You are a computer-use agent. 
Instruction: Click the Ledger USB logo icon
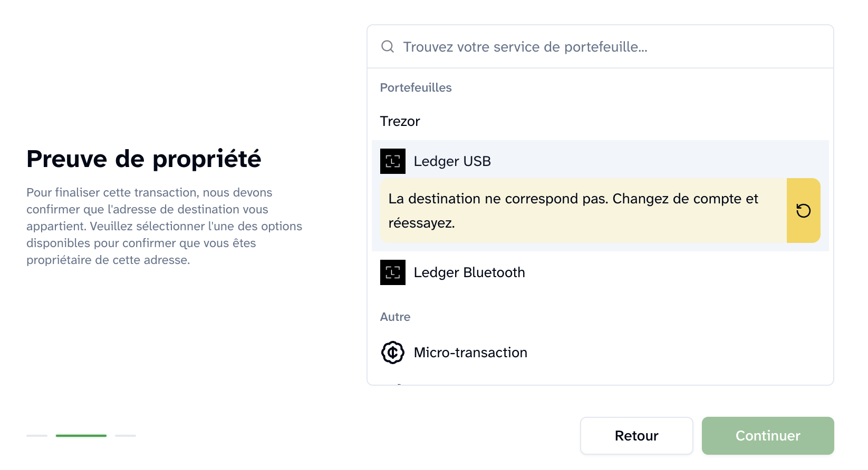pos(393,161)
